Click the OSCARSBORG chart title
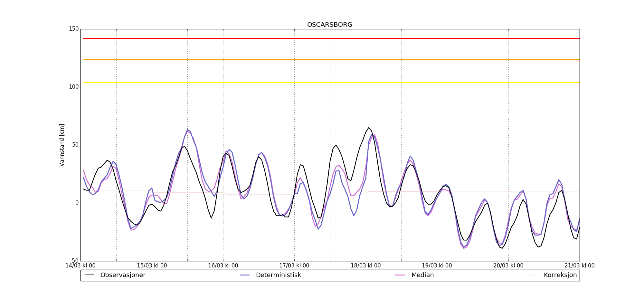Image resolution: width=644 pixels, height=290 pixels. pyautogui.click(x=330, y=25)
